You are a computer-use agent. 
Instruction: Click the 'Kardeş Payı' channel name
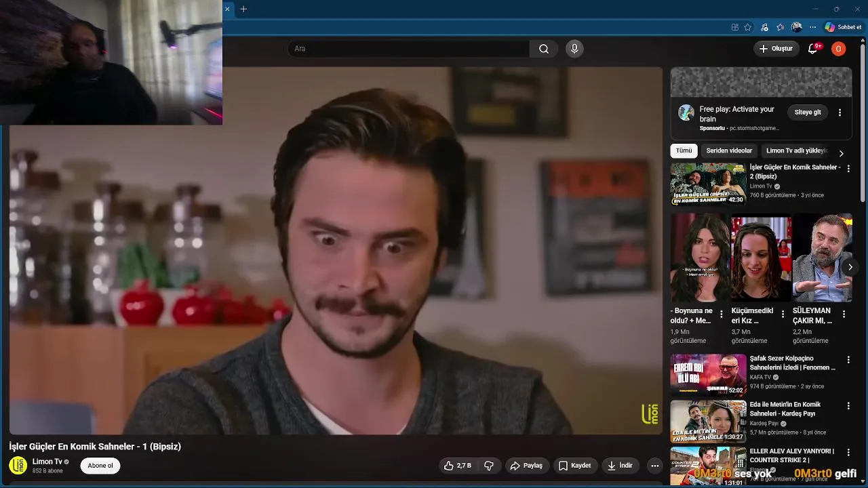[x=764, y=423]
